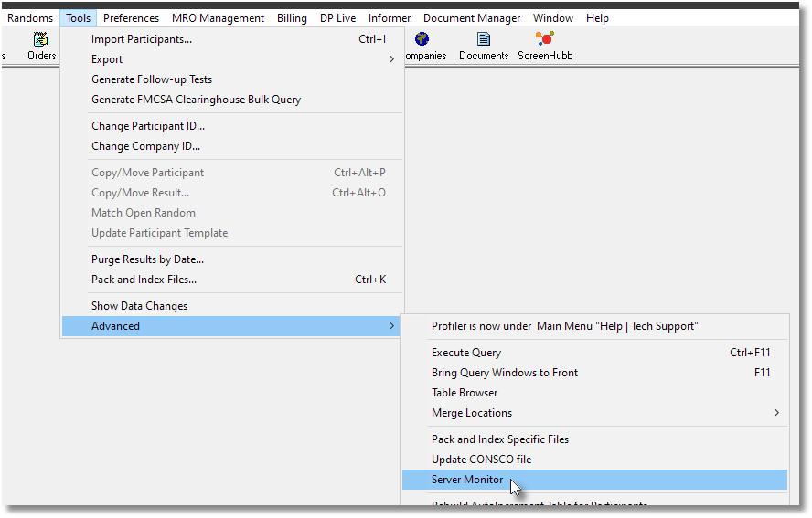This screenshot has width=812, height=518.
Task: Click the Billing menu bar item
Action: point(292,18)
